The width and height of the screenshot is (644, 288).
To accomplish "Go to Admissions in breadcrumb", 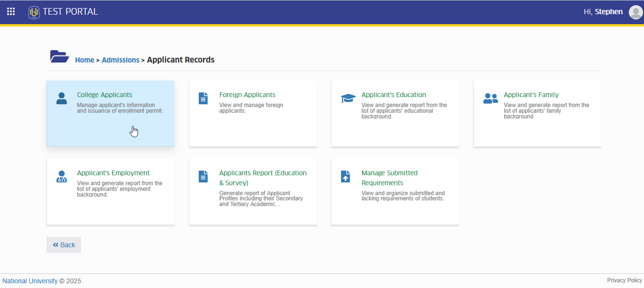I will pos(120,60).
